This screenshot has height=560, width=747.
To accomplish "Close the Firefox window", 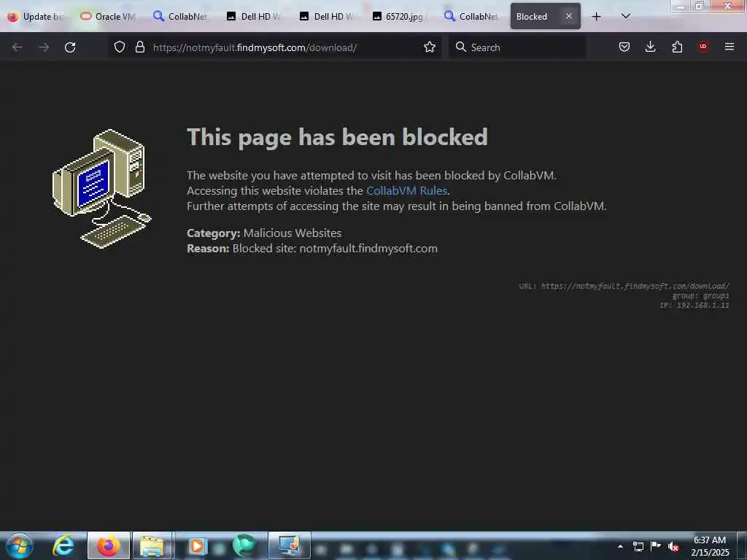I will click(x=727, y=6).
